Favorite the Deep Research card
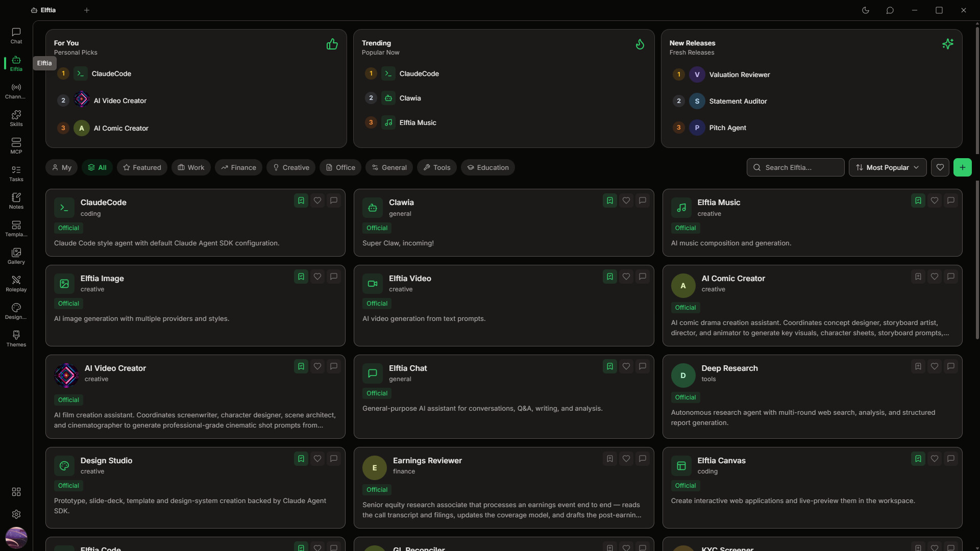980x551 pixels. coord(935,366)
